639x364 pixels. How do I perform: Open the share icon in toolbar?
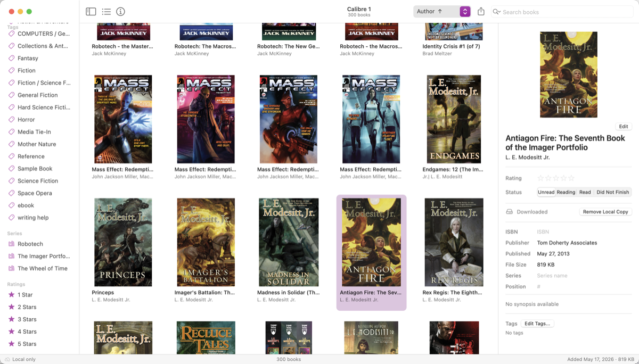(x=481, y=11)
